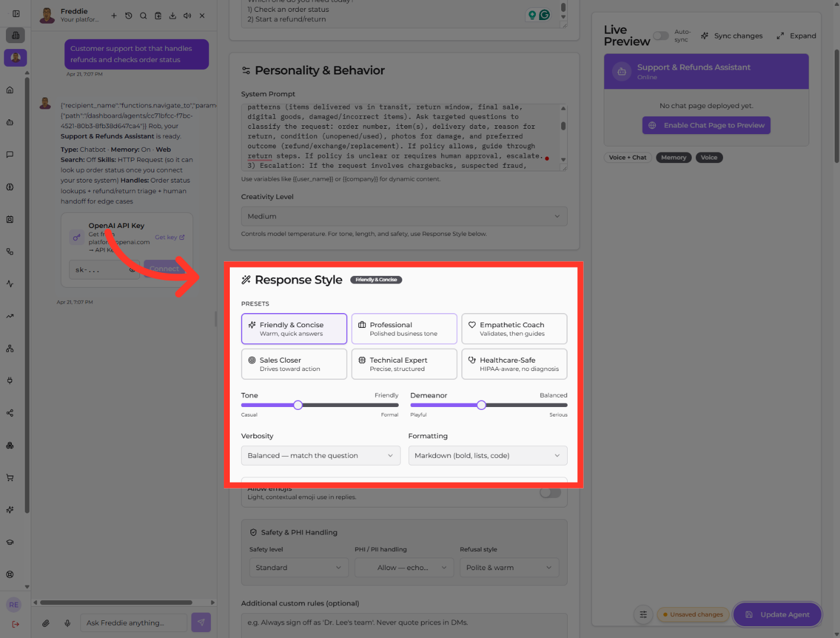Open the robot agents icon in sidebar
This screenshot has width=840, height=638.
[10, 122]
